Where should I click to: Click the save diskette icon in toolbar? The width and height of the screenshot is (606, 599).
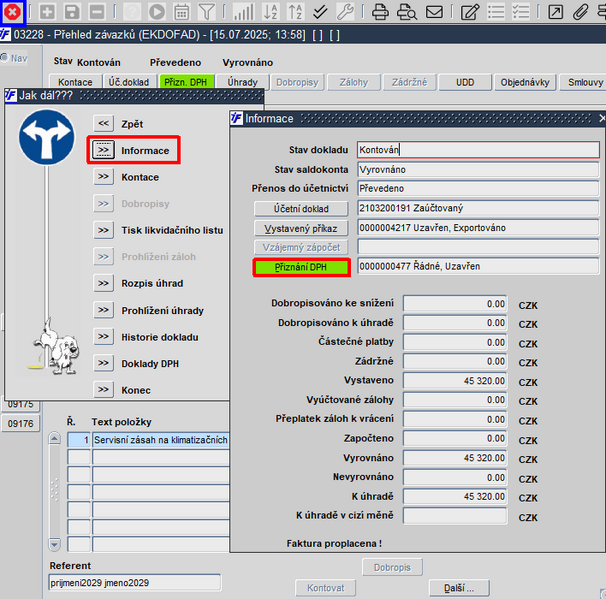point(72,12)
